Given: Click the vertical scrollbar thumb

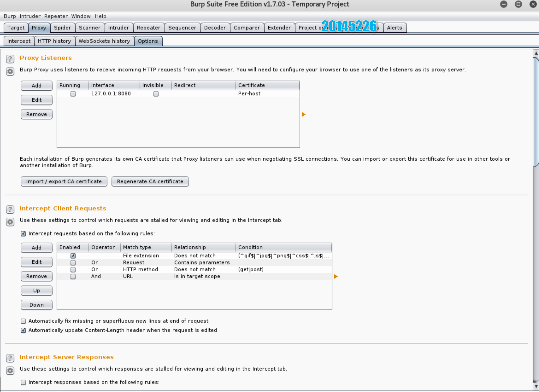Looking at the screenshot, I should point(536,112).
